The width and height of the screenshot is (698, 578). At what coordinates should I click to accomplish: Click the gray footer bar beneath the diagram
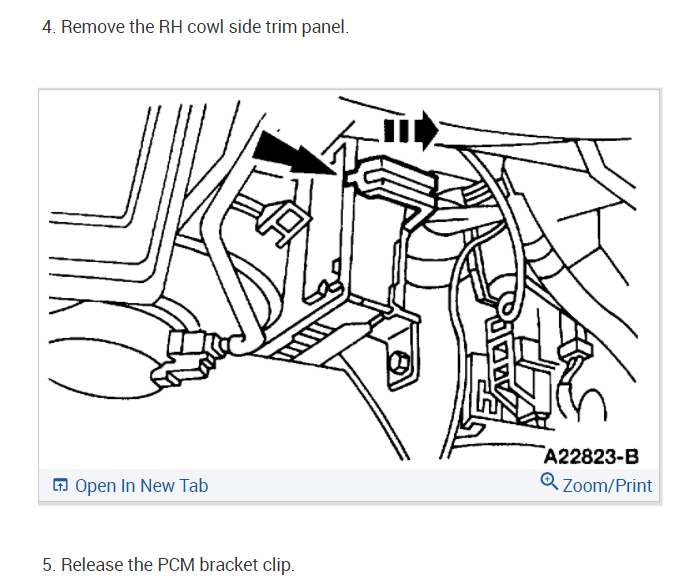point(349,485)
